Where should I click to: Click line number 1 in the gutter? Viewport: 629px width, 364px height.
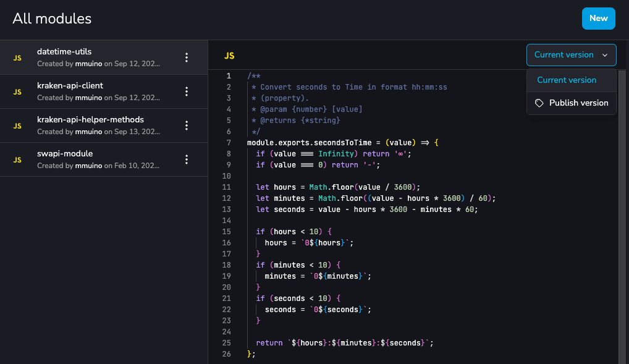click(228, 76)
